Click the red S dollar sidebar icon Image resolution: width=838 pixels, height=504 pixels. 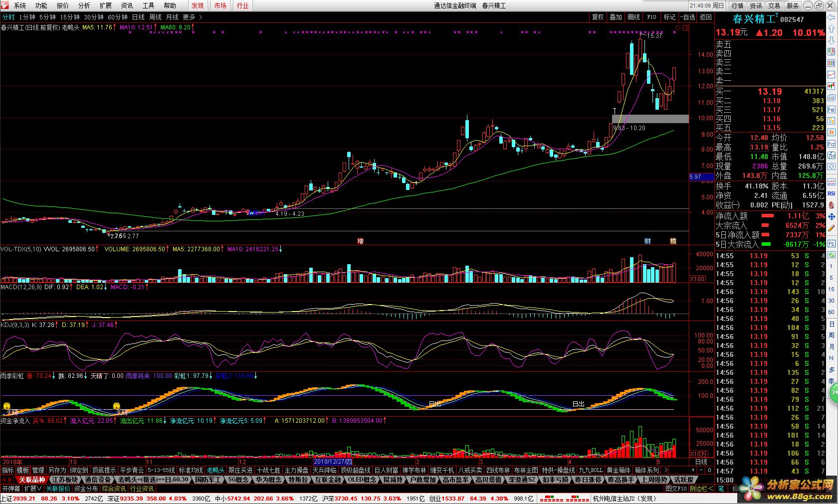832,205
